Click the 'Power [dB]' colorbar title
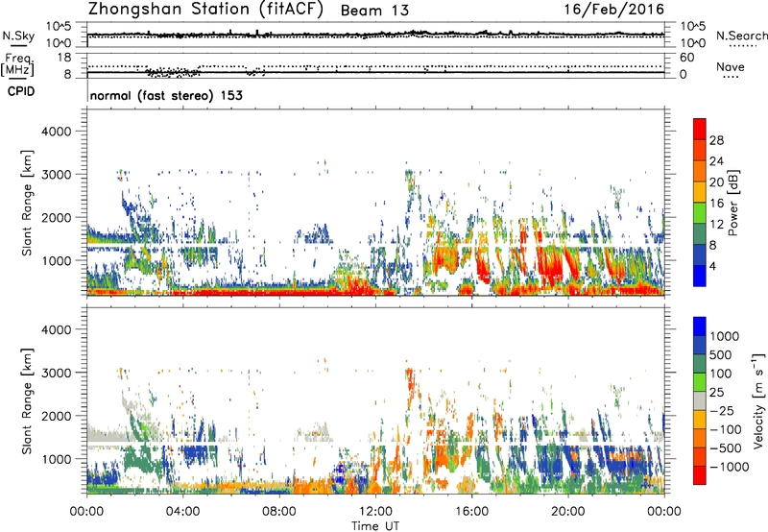Viewport: 768px width, 532px height. click(x=732, y=203)
